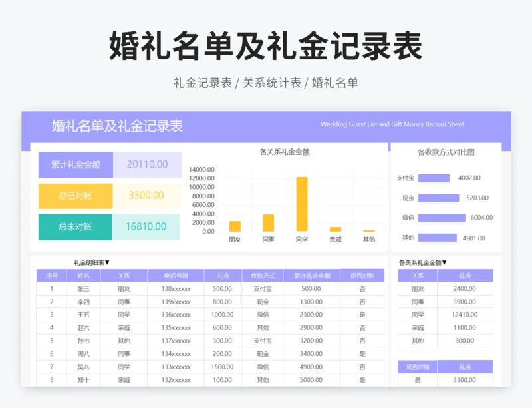The image size is (532, 408).
Task: Select the 5203.00 data label
Action: click(x=477, y=198)
